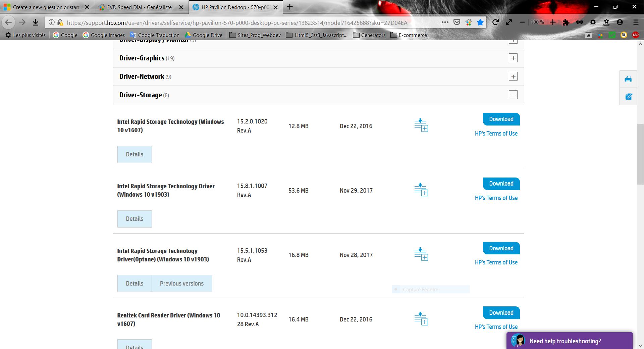Print the page with the printer icon
Screen dimensions: 644x349
click(x=628, y=79)
